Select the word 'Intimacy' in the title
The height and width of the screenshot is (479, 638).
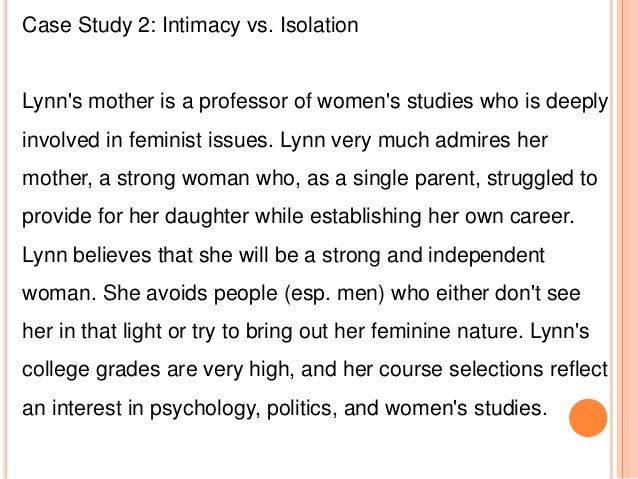coord(201,26)
